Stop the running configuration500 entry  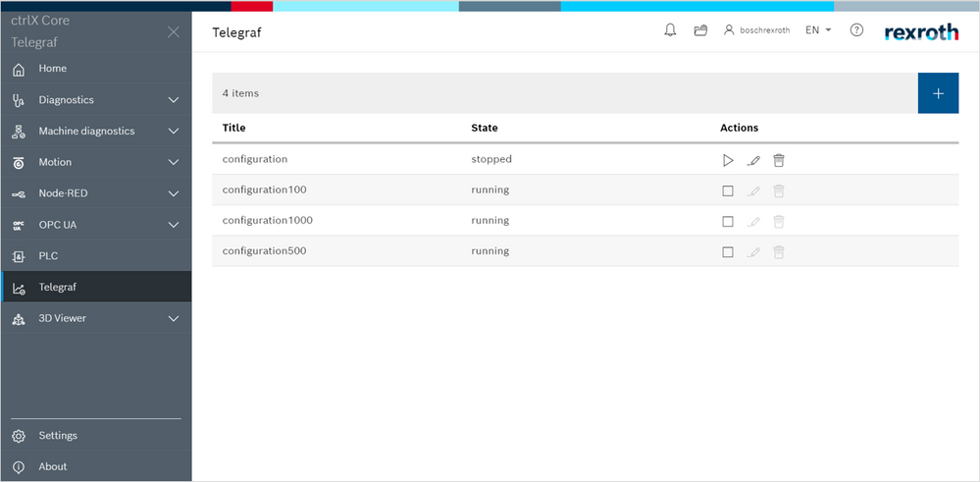pos(728,252)
